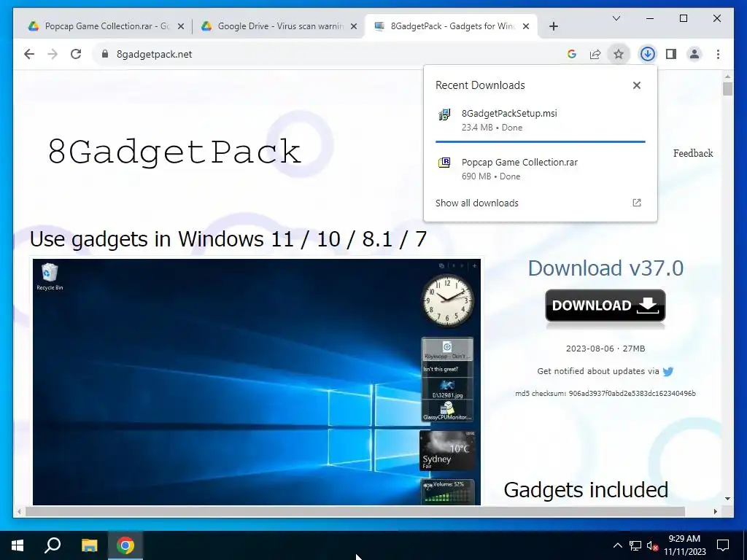Viewport: 747px width, 560px height.
Task: Click the Download v37.0 heading
Action: pyautogui.click(x=605, y=268)
